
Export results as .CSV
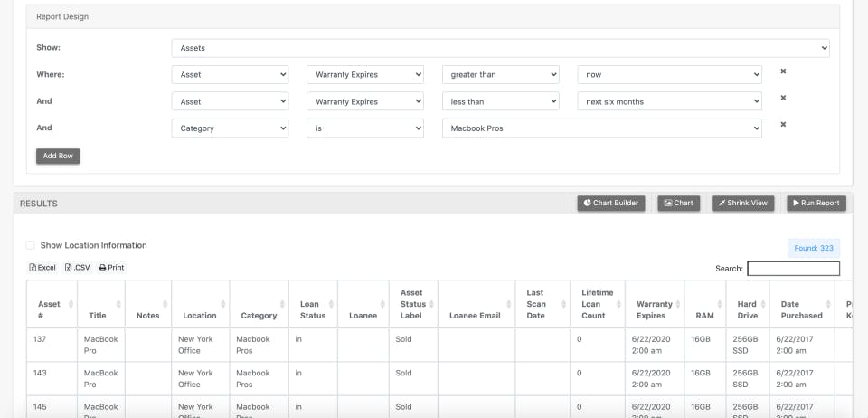click(78, 268)
